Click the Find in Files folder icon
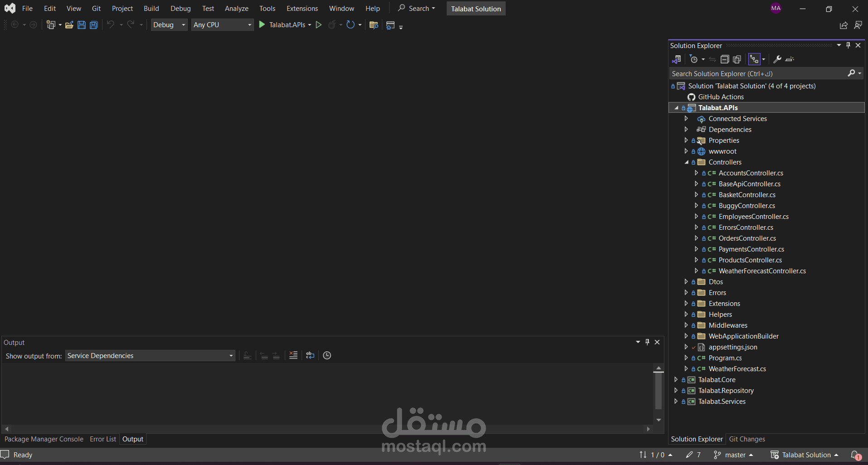Image resolution: width=868 pixels, height=465 pixels. click(374, 25)
